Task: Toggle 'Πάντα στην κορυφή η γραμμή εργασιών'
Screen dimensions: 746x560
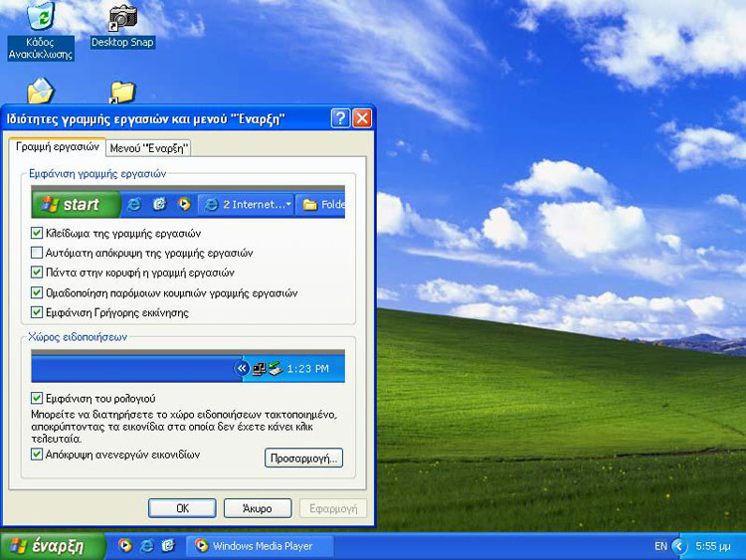Action: tap(37, 273)
